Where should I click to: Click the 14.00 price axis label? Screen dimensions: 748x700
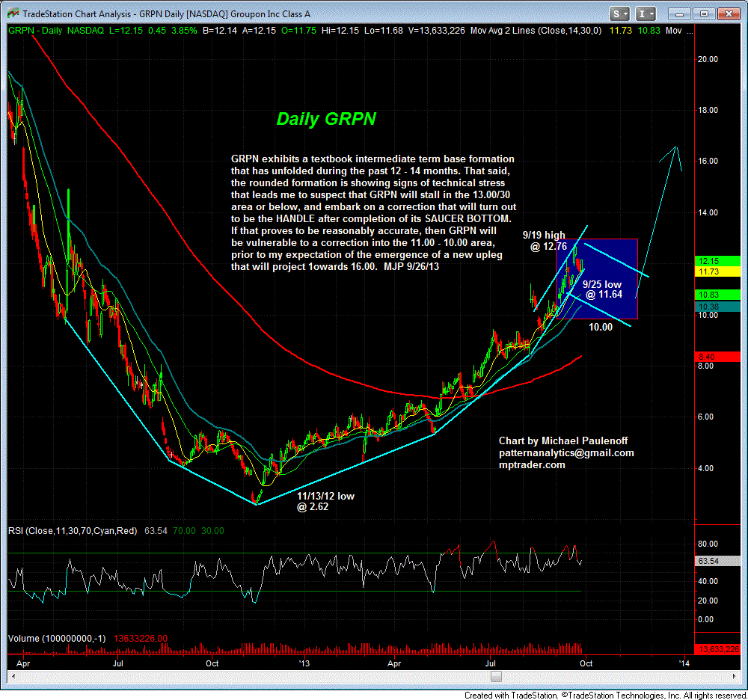(708, 212)
